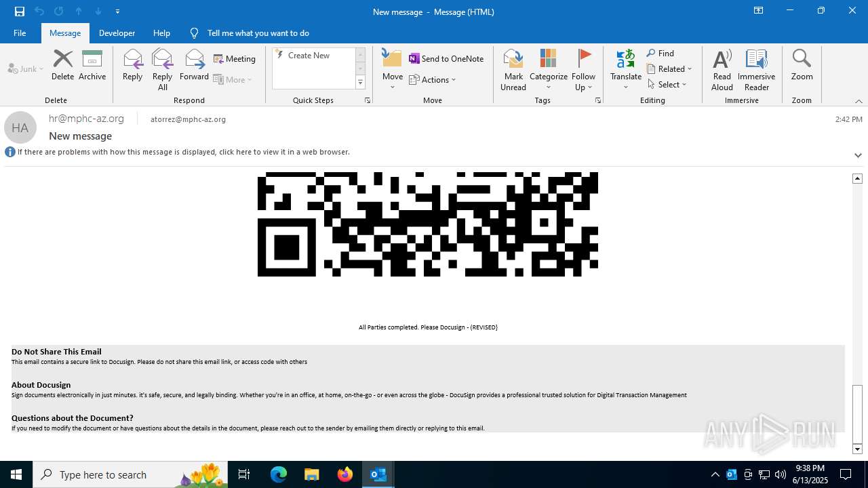The width and height of the screenshot is (868, 488).
Task: Send the message to OneNote
Action: coord(446,59)
